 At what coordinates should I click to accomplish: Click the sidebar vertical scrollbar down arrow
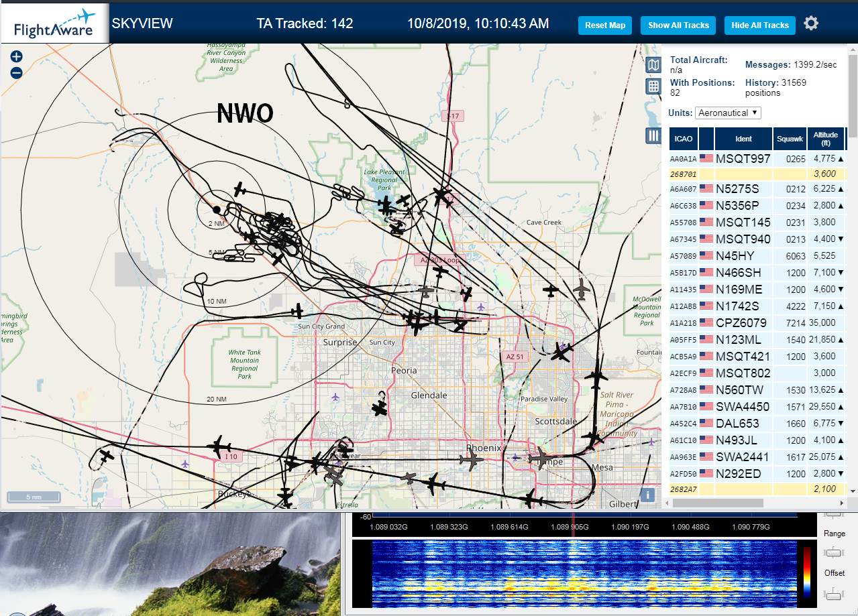pyautogui.click(x=852, y=491)
